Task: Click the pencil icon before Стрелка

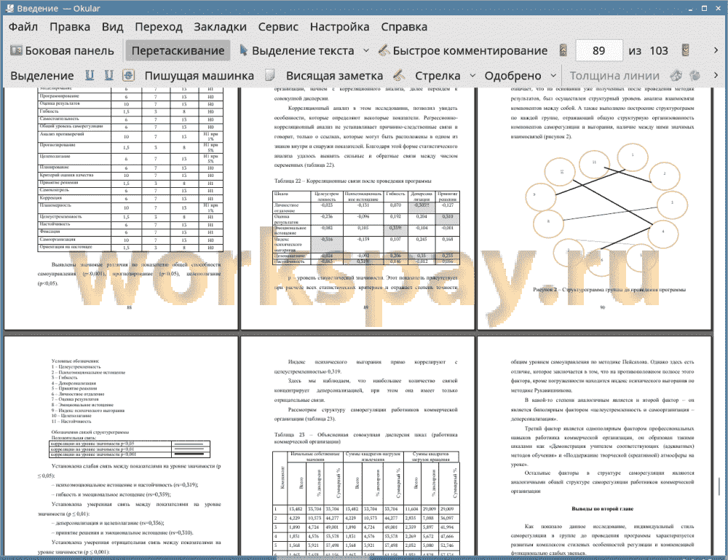Action: [399, 75]
